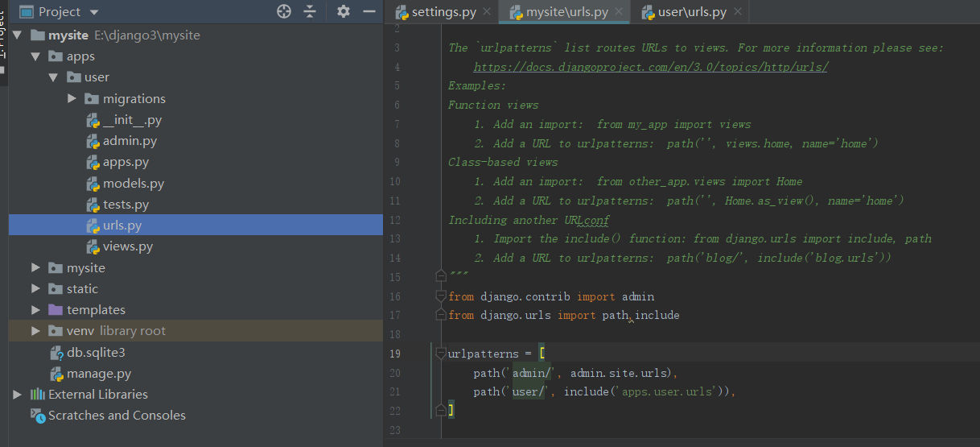Expand the migrations folder
Screen dimensions: 980x447
click(72, 98)
